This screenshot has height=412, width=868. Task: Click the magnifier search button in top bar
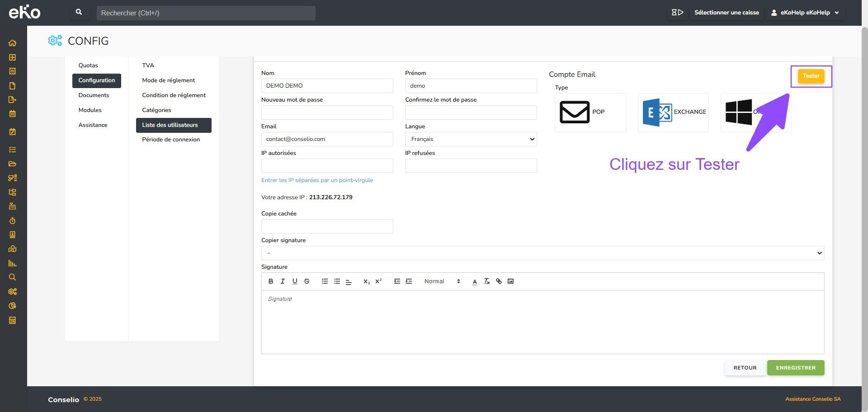[79, 13]
